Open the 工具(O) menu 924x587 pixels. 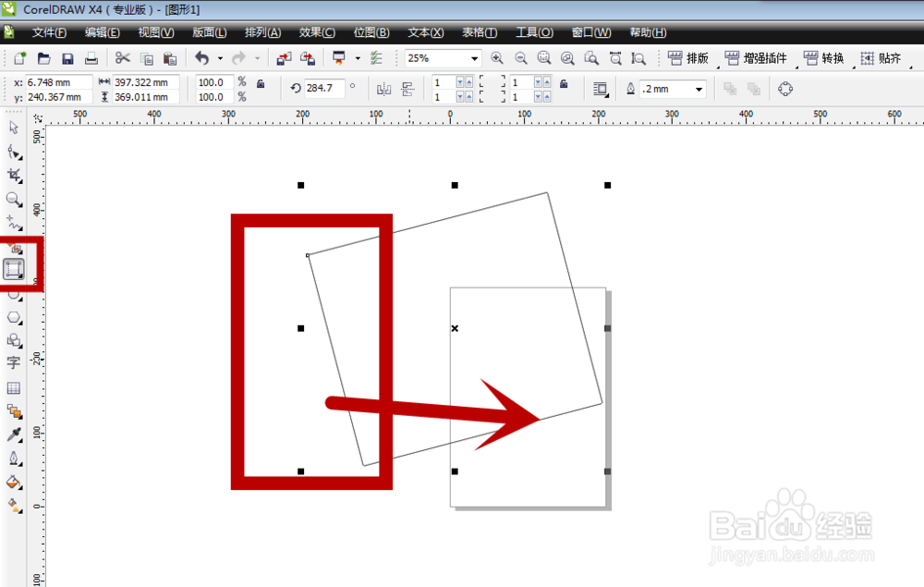coord(534,32)
